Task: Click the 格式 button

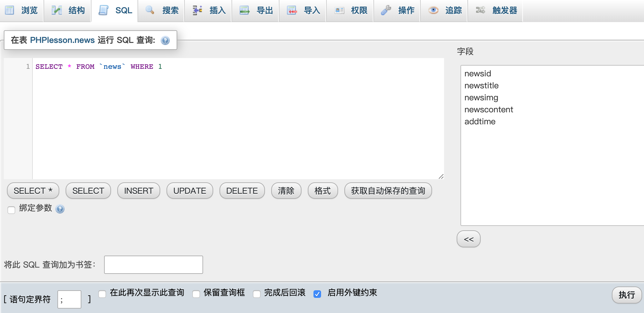Action: (x=323, y=191)
